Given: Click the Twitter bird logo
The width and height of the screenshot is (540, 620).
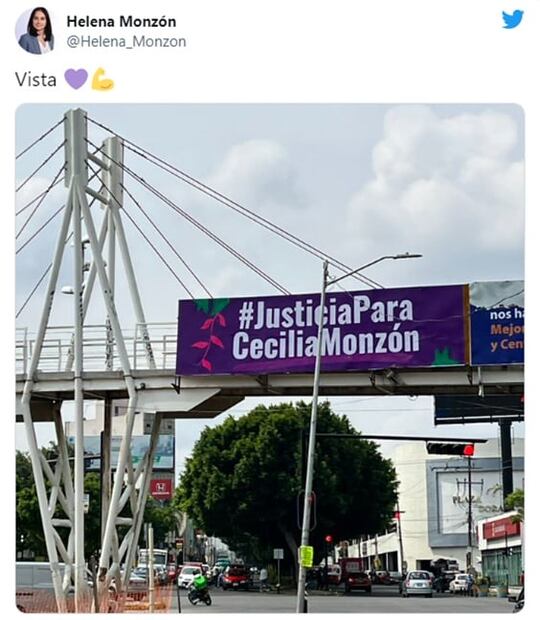Looking at the screenshot, I should pyautogui.click(x=513, y=19).
